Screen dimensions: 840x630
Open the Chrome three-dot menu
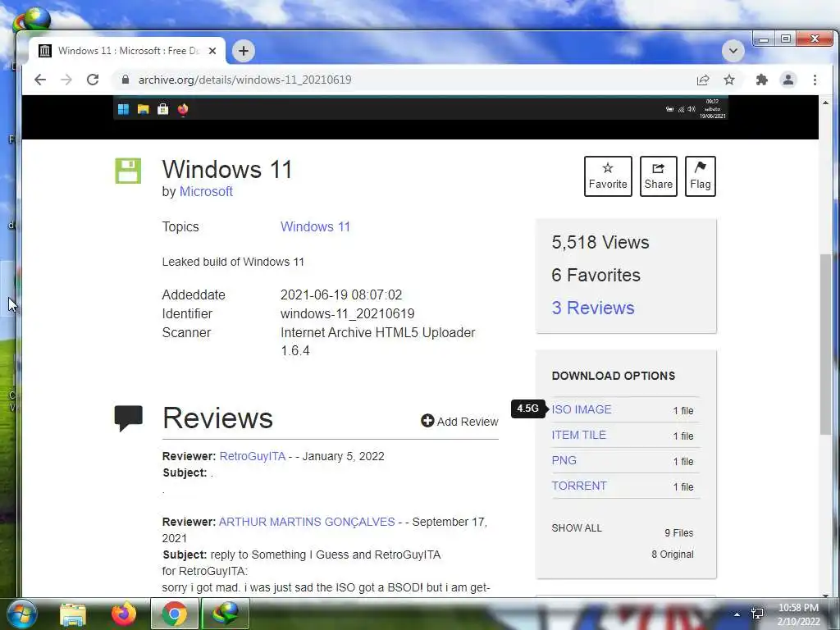(815, 80)
